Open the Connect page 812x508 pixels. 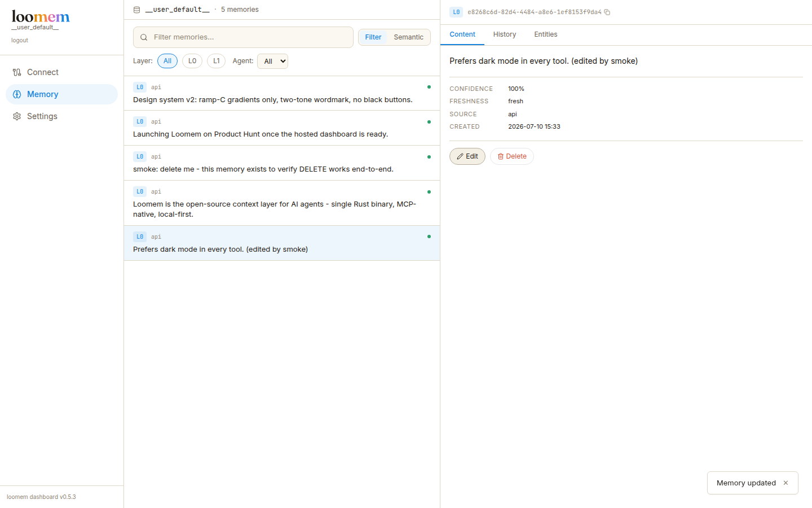click(x=61, y=72)
